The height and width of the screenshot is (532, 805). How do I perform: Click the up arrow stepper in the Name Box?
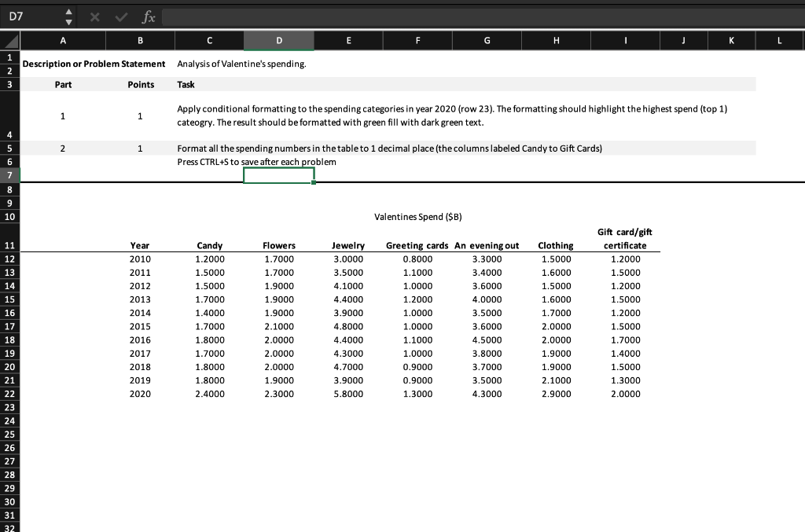click(x=69, y=11)
